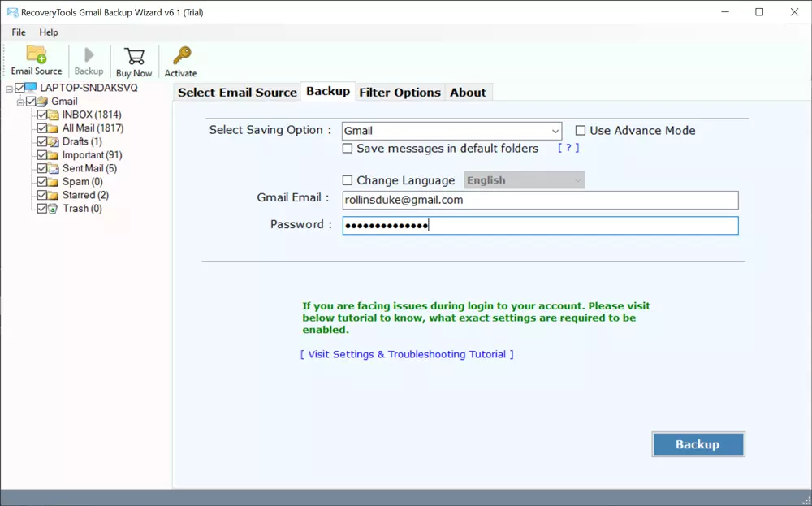
Task: Toggle the Change Language checkbox
Action: (x=348, y=180)
